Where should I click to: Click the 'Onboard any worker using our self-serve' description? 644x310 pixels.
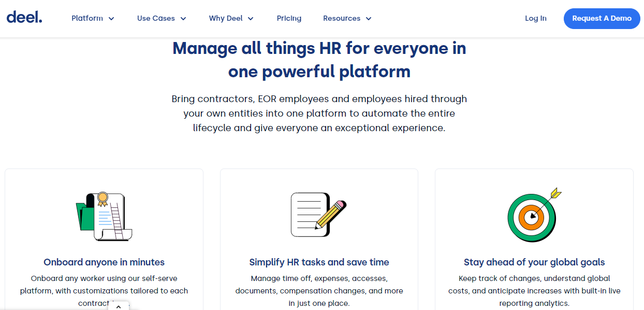tap(104, 290)
